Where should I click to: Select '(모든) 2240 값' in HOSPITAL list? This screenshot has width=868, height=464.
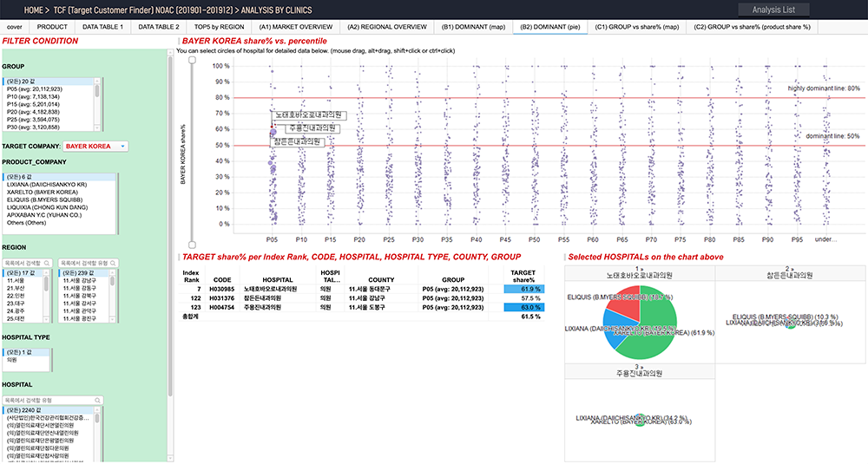pyautogui.click(x=49, y=410)
